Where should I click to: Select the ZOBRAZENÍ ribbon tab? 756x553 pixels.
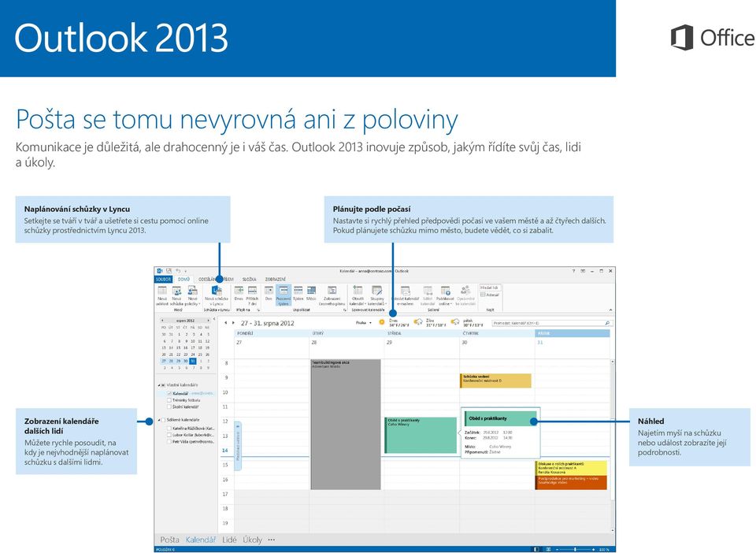[276, 279]
